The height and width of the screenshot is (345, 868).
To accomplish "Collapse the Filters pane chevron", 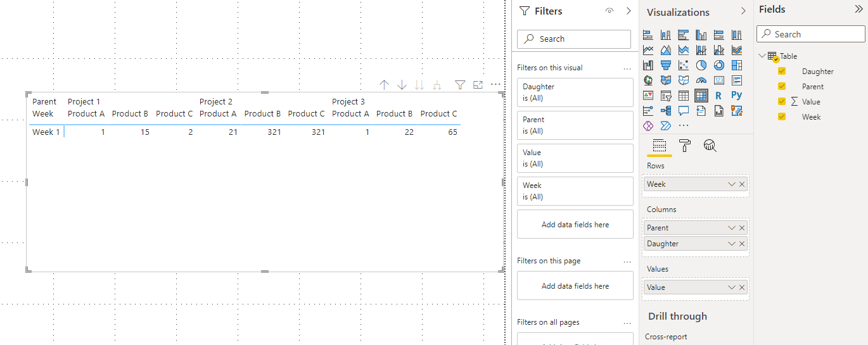I will [x=629, y=11].
